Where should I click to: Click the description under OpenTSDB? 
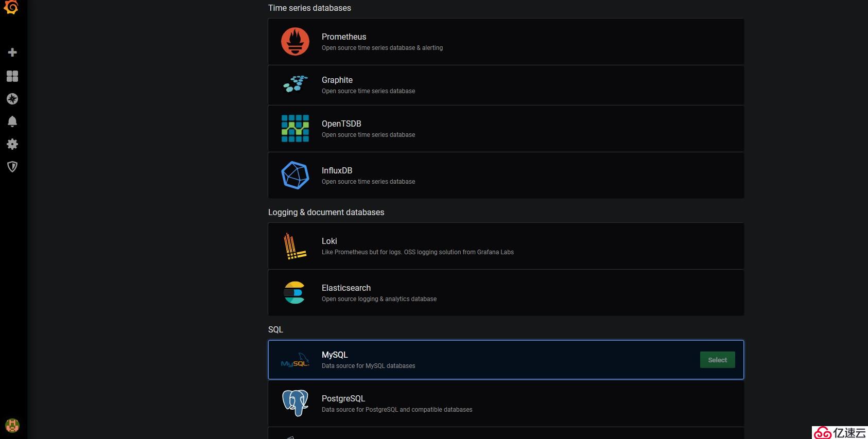coord(368,135)
